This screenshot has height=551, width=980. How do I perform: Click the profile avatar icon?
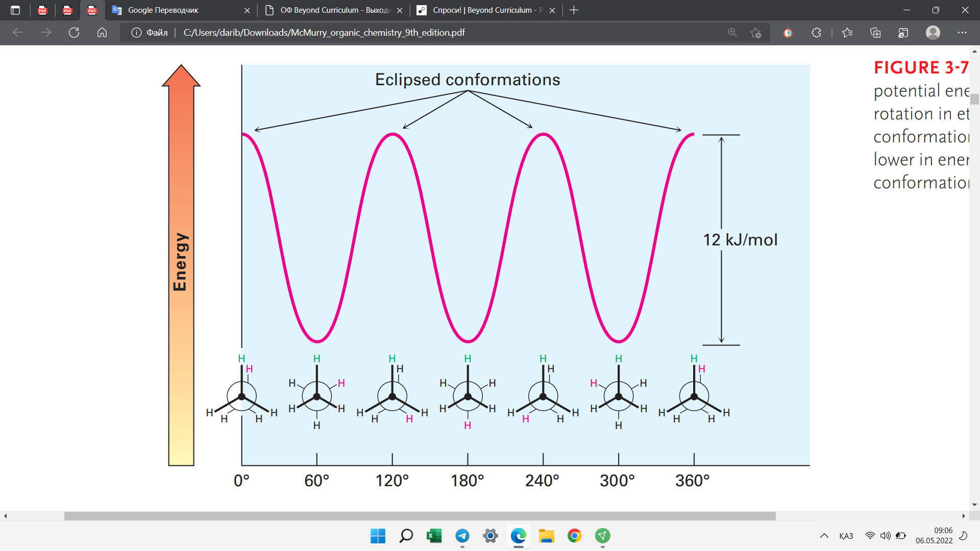point(933,33)
